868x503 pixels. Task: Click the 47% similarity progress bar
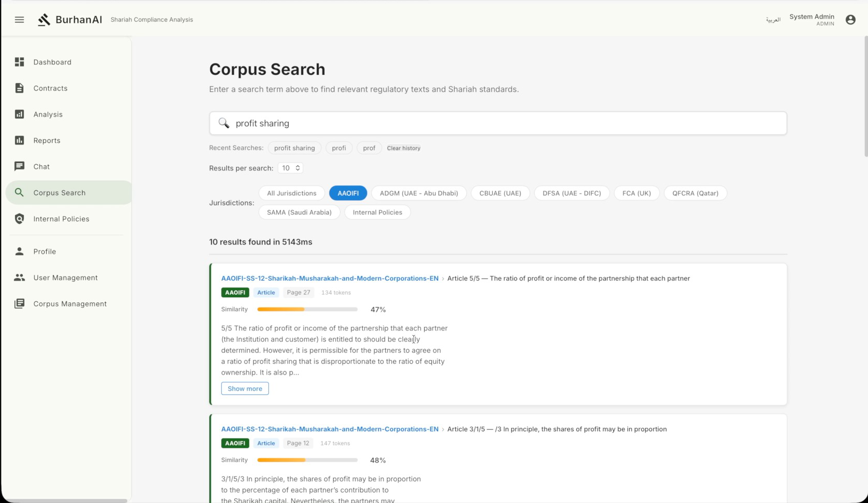[x=307, y=309]
